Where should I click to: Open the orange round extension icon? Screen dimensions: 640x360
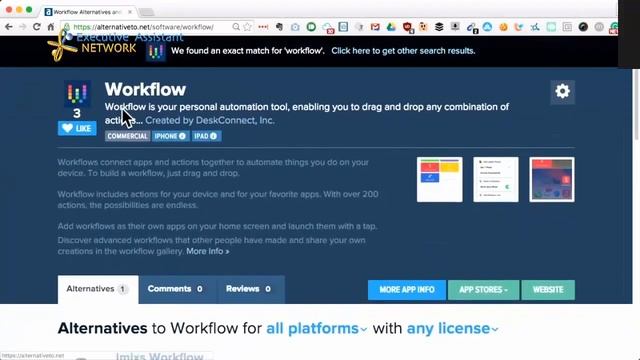click(504, 27)
